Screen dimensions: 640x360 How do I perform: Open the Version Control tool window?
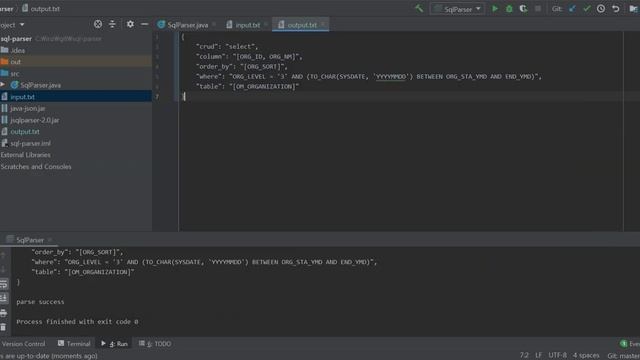click(23, 344)
